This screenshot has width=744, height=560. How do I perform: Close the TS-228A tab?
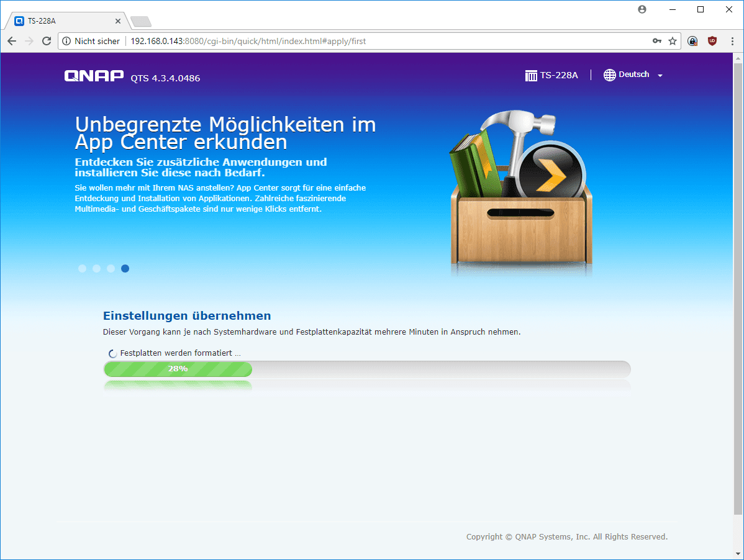(x=117, y=21)
